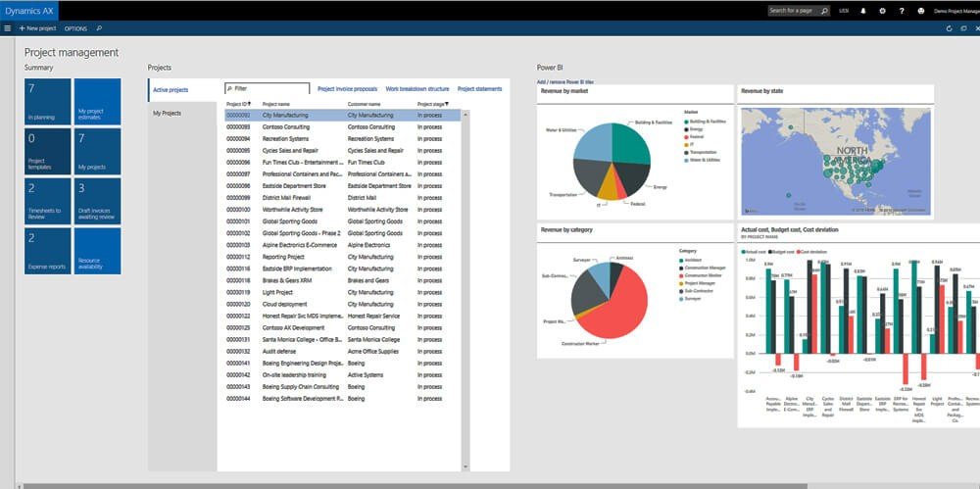Sort by the Project ID column header

239,104
